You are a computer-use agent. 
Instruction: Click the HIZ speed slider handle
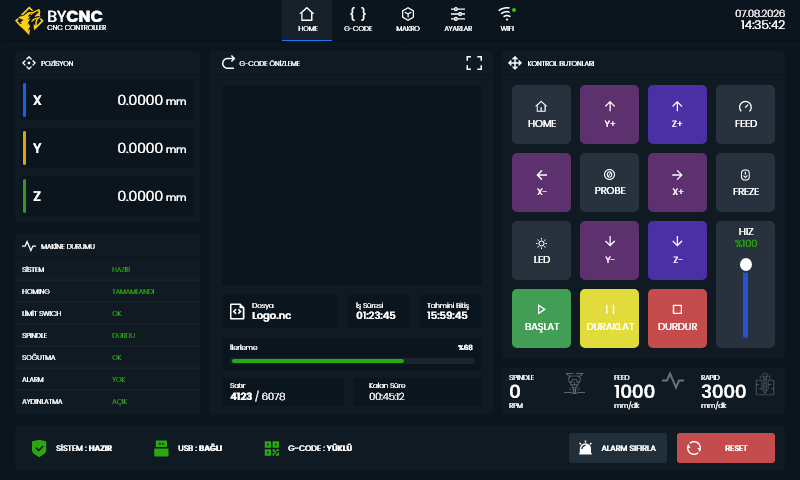[x=745, y=264]
